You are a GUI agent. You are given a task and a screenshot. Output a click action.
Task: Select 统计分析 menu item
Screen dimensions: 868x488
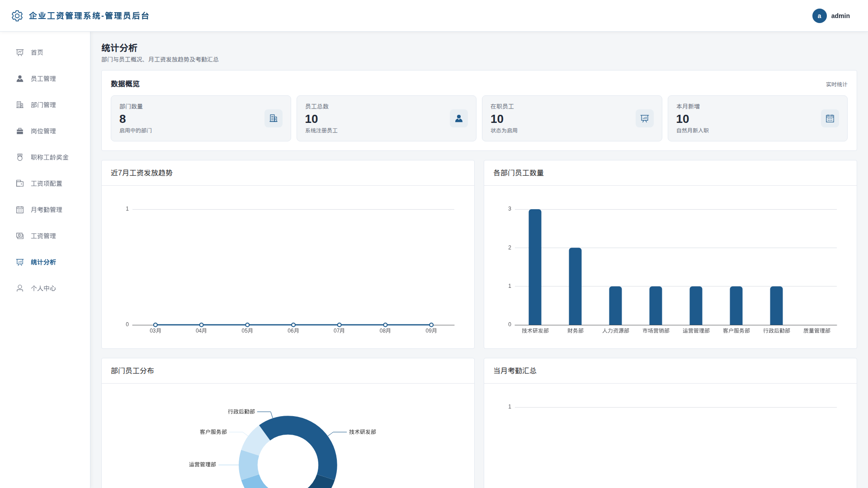(45, 262)
